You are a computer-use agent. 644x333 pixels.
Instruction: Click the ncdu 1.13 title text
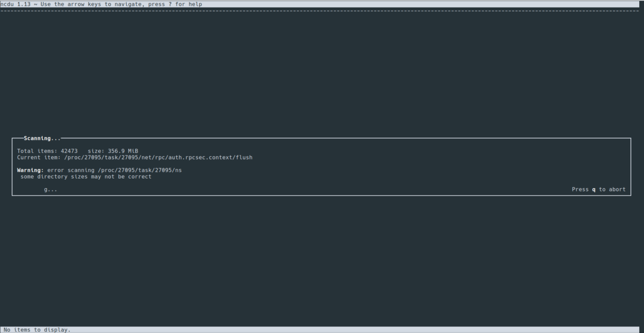[15, 4]
